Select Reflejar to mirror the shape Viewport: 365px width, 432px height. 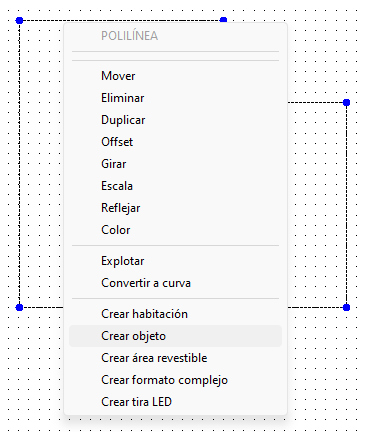(x=175, y=208)
